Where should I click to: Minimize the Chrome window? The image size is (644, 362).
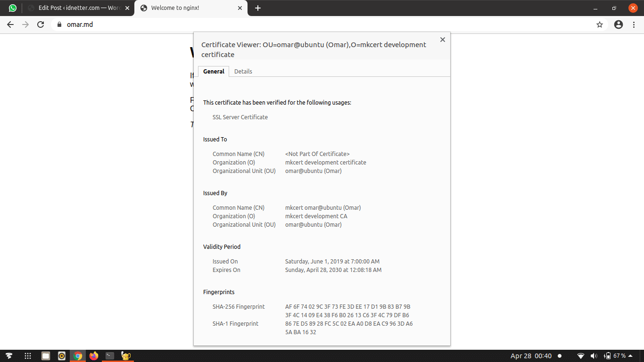(x=596, y=8)
